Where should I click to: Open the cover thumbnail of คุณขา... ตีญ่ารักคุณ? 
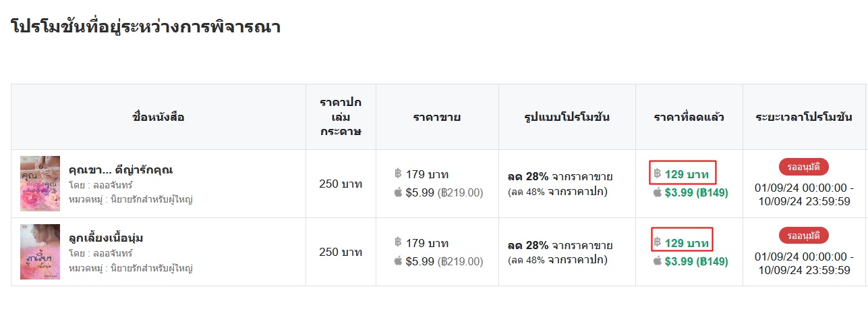pos(40,184)
